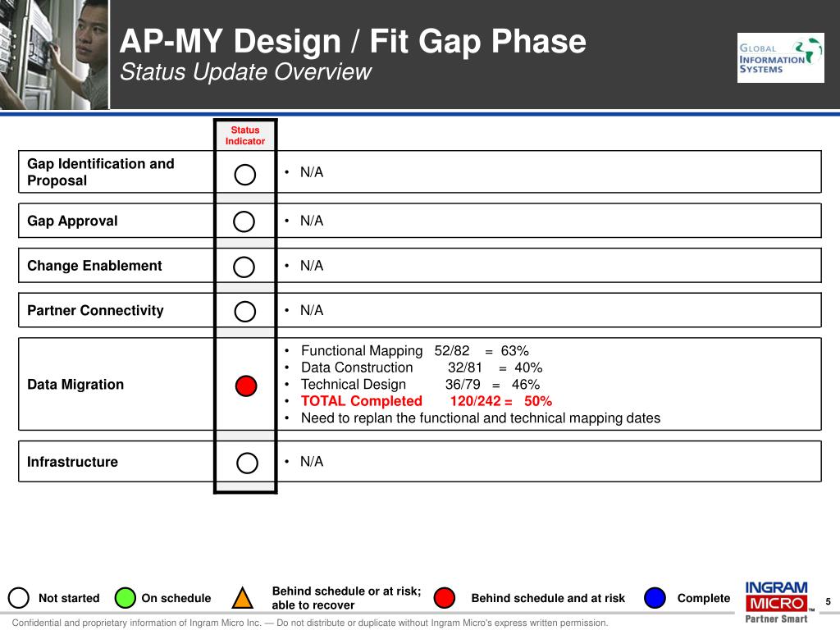Select the AP-MY Design / Fit Gap Phase title

353,41
